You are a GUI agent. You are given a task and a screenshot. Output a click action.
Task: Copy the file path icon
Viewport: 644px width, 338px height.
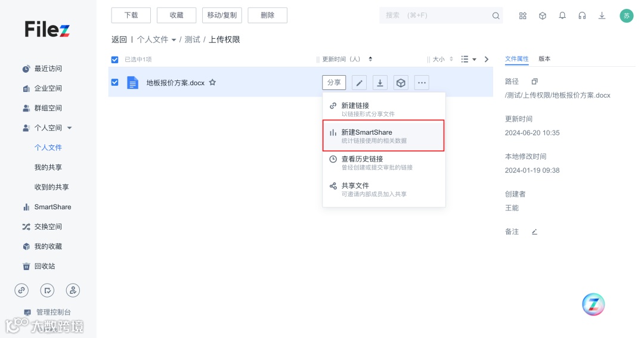pyautogui.click(x=534, y=81)
